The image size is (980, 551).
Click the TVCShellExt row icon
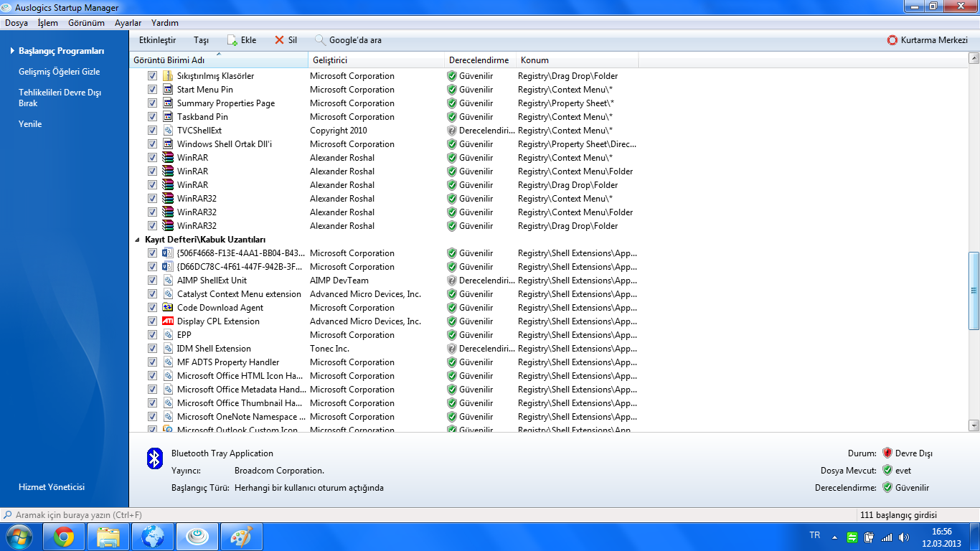pyautogui.click(x=168, y=131)
